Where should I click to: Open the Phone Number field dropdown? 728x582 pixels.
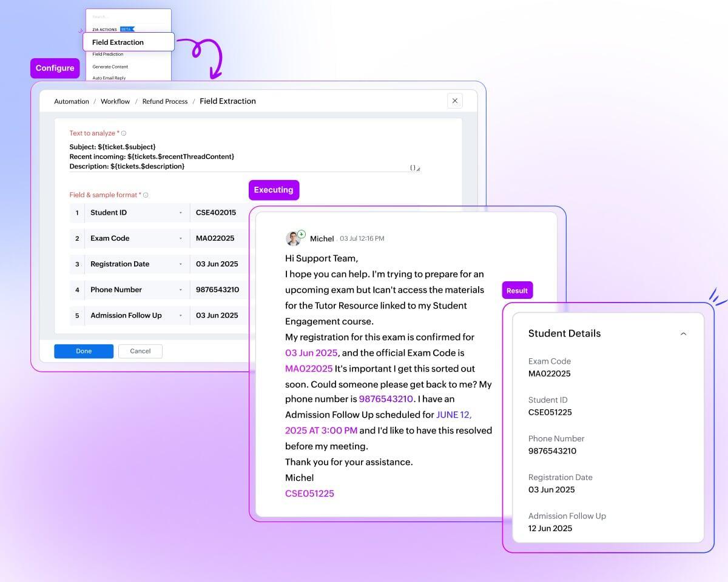pyautogui.click(x=180, y=290)
